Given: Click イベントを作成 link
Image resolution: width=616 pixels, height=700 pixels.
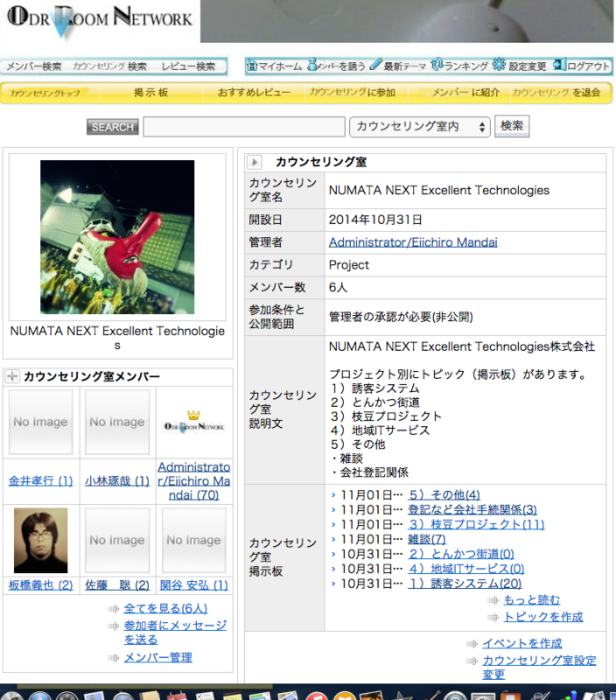Looking at the screenshot, I should pyautogui.click(x=522, y=643).
